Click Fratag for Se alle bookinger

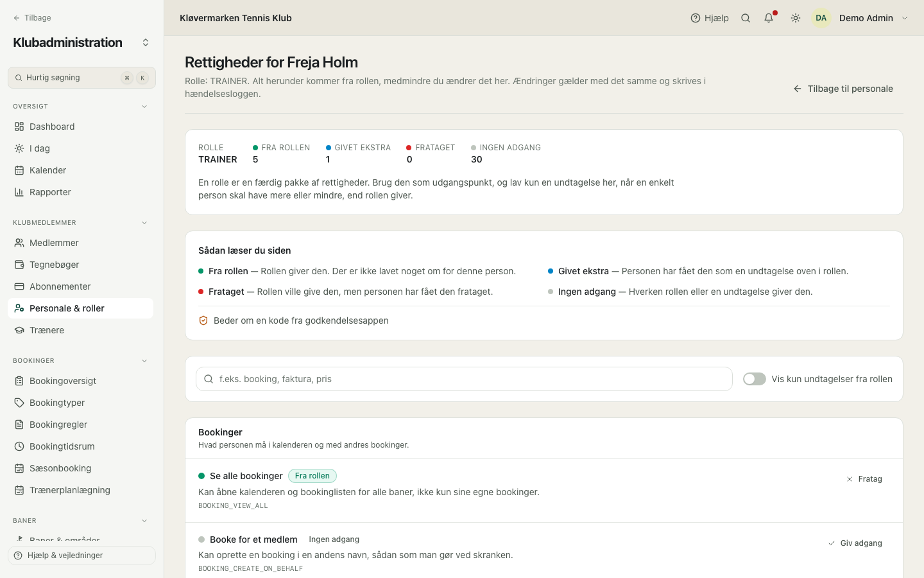[x=864, y=479]
